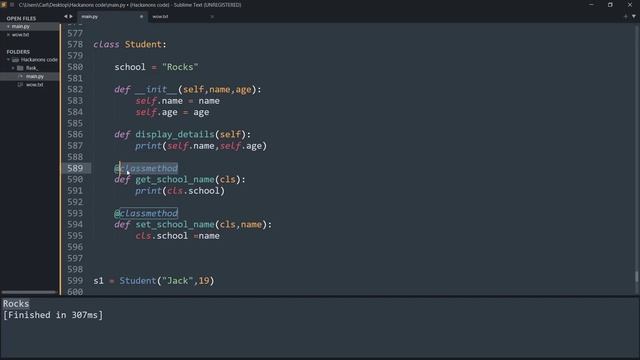Minimize the Sublime Text window
Image resolution: width=640 pixels, height=360 pixels.
[591, 4]
